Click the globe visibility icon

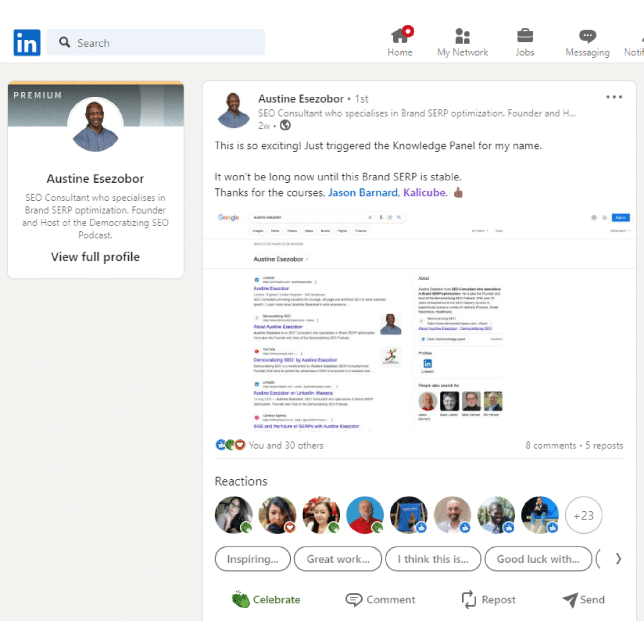click(285, 126)
